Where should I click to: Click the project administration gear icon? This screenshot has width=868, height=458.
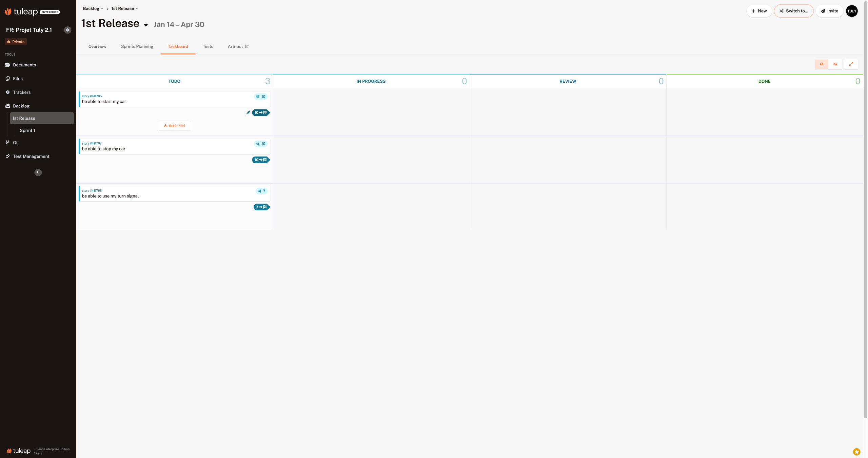coord(68,30)
